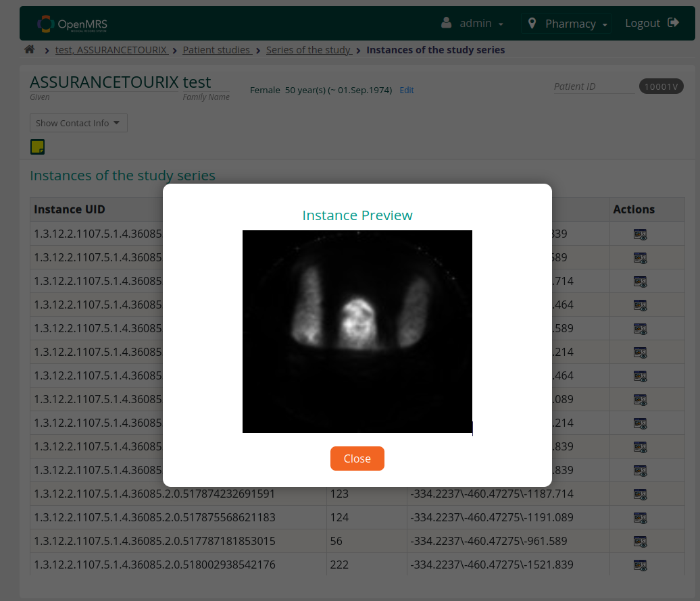Preview instance number 56
The width and height of the screenshot is (700, 601).
(640, 541)
